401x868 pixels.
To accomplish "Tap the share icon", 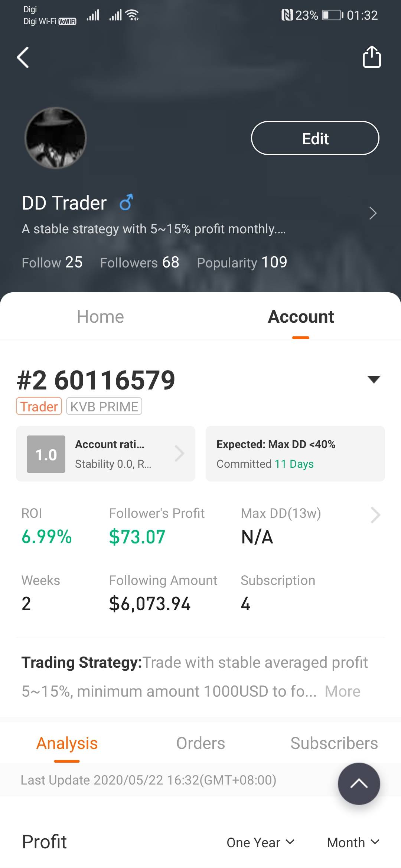I will pos(372,57).
